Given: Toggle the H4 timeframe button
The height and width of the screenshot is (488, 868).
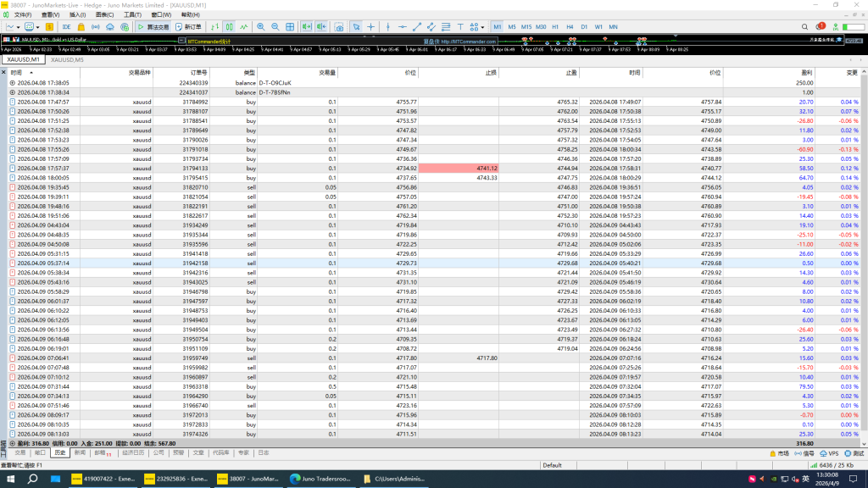Looking at the screenshot, I should pyautogui.click(x=570, y=27).
